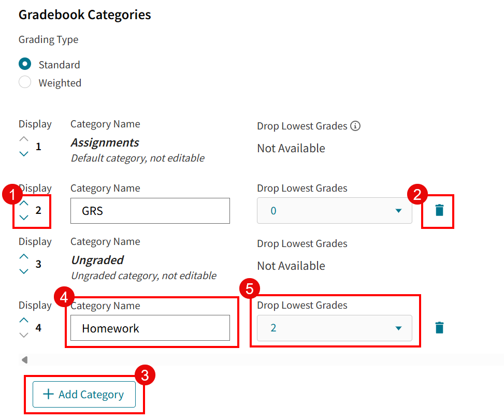Move the Ungraded category up

[x=24, y=256]
